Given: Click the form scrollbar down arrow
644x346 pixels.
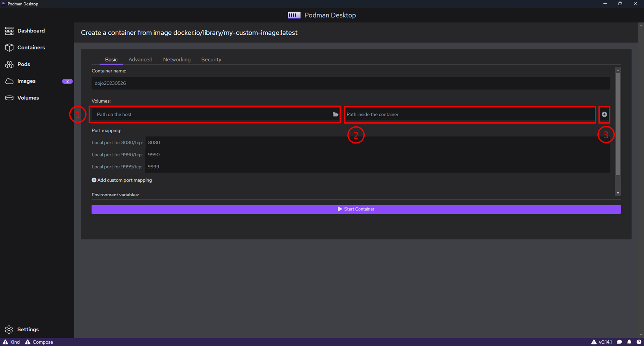Looking at the screenshot, I should (x=618, y=193).
